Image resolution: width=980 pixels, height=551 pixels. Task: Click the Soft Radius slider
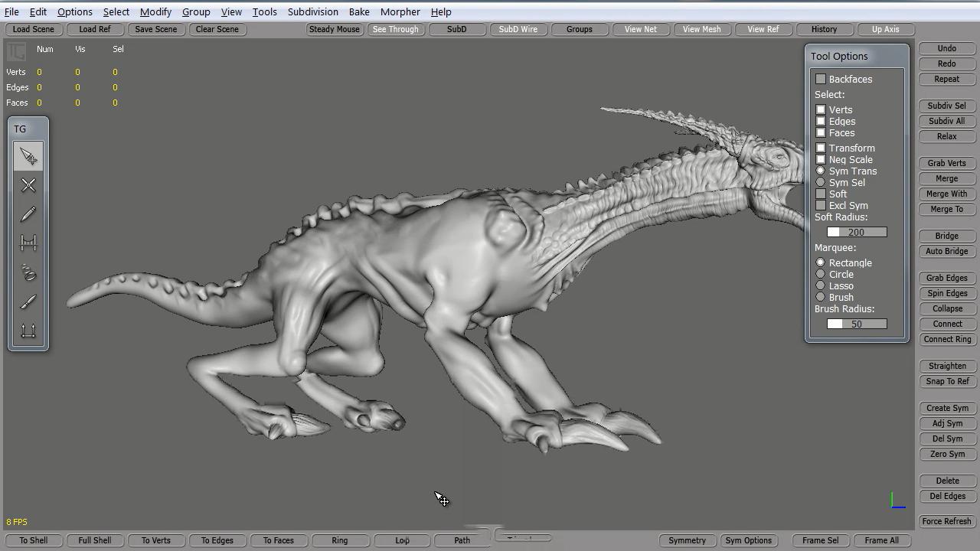click(x=856, y=232)
